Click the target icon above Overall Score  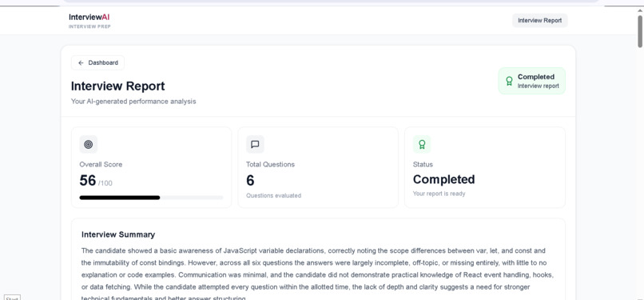click(89, 144)
